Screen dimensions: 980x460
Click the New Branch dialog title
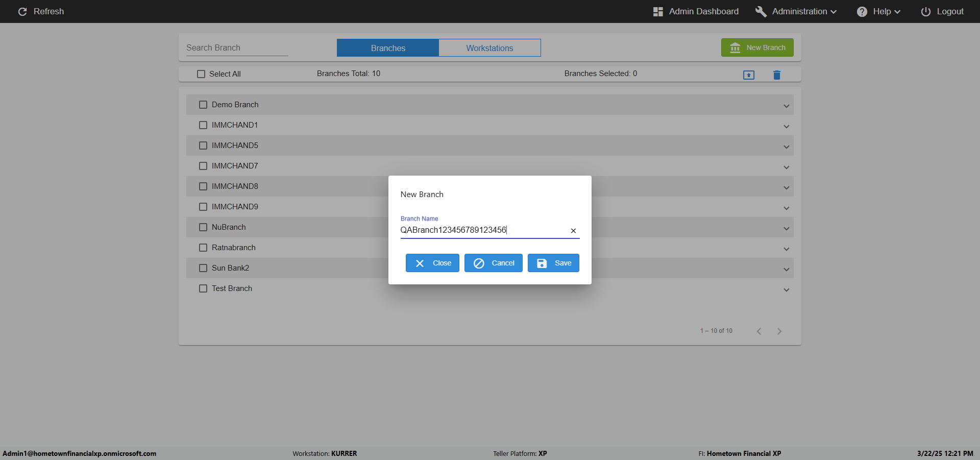pos(422,195)
